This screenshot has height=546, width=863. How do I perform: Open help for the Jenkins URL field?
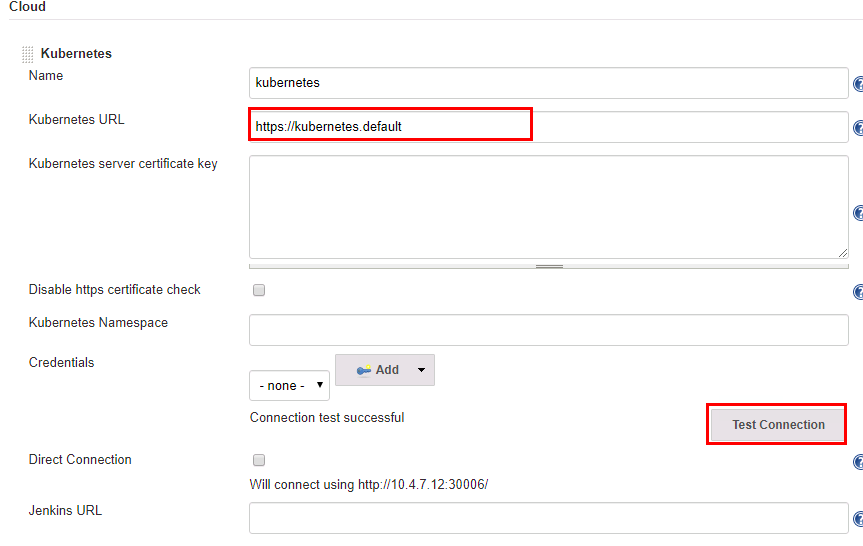[x=858, y=518]
